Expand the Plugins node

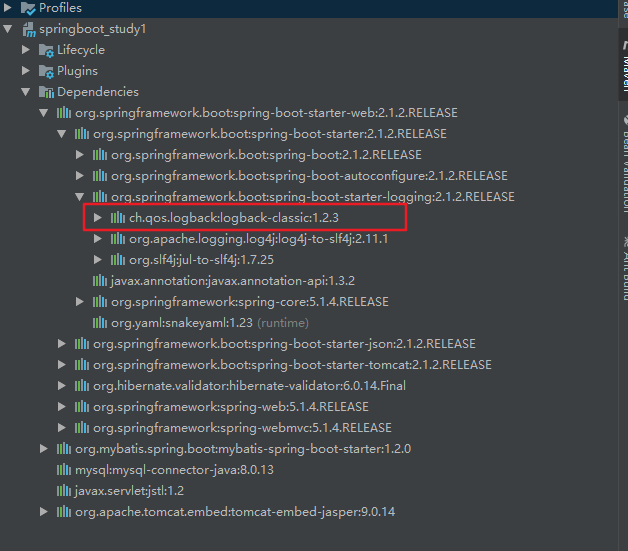click(26, 71)
